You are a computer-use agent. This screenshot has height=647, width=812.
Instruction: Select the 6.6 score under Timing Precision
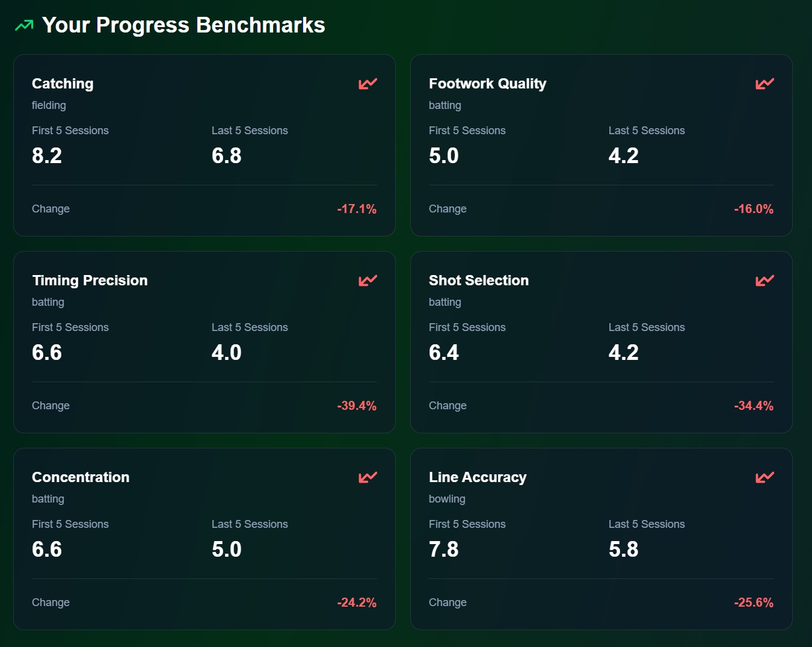click(47, 352)
